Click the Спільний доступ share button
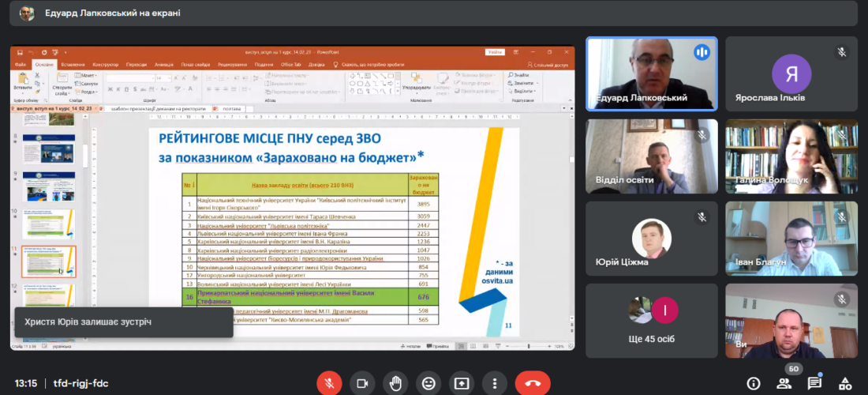This screenshot has height=395, width=868. click(550, 64)
